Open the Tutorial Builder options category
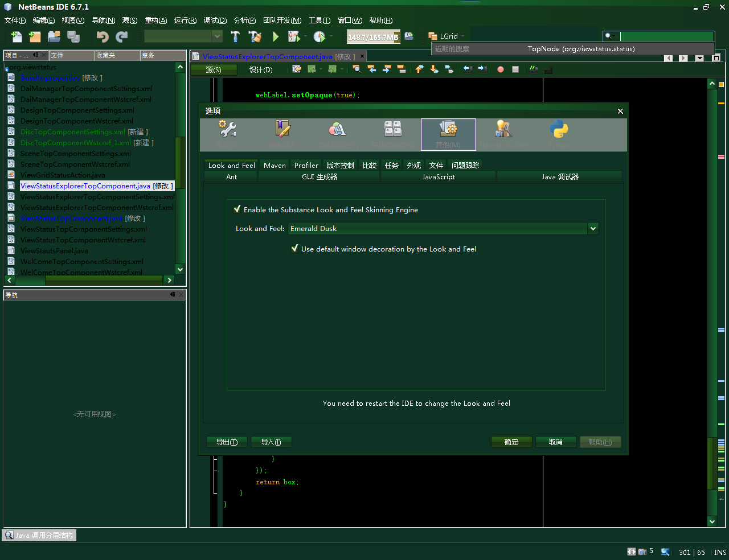The image size is (729, 560). point(503,134)
